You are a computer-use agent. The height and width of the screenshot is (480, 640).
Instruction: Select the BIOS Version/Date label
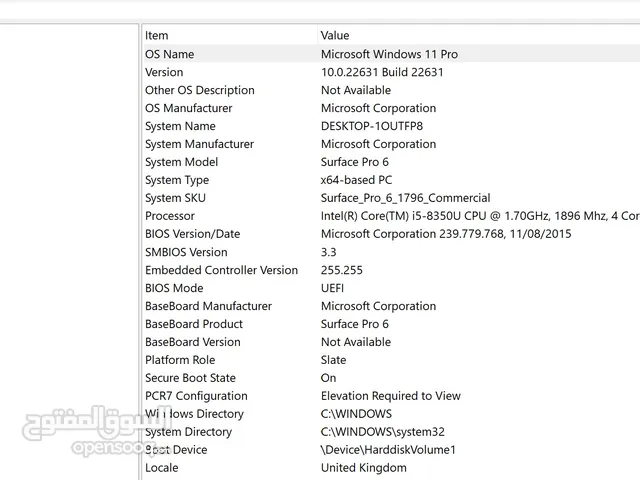[x=193, y=233]
